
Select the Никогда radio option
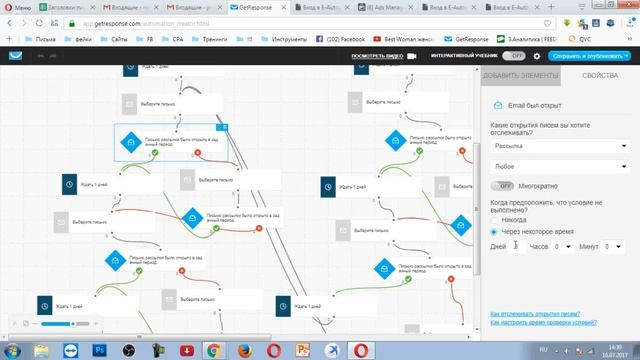494,220
